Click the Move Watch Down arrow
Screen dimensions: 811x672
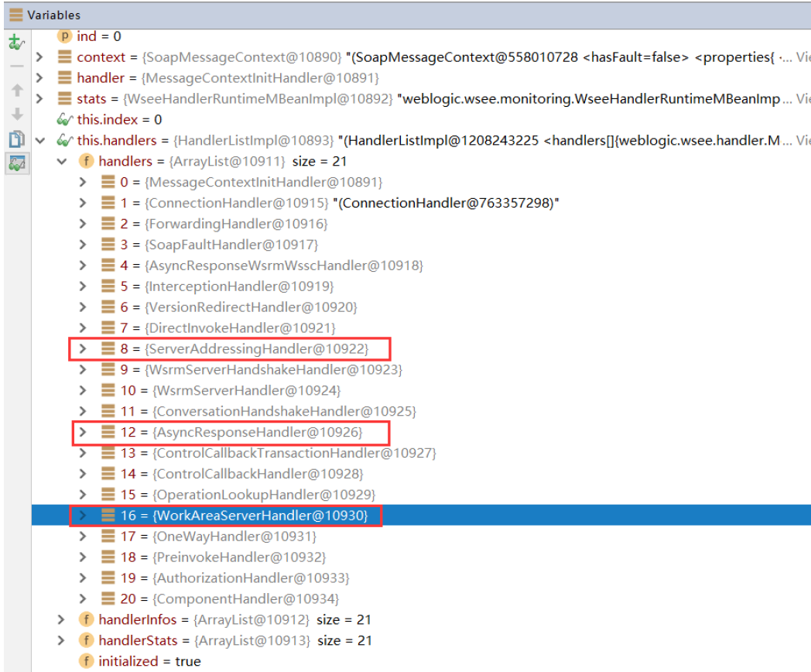click(15, 115)
